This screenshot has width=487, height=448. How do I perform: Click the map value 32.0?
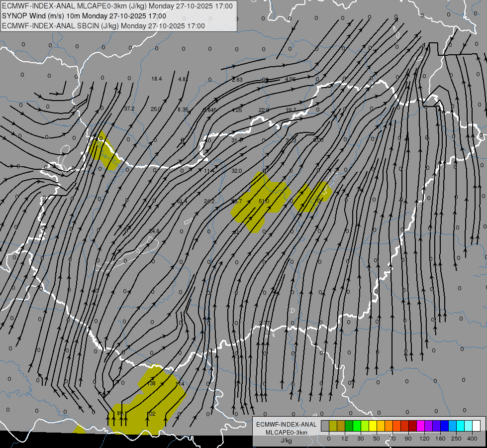click(236, 171)
